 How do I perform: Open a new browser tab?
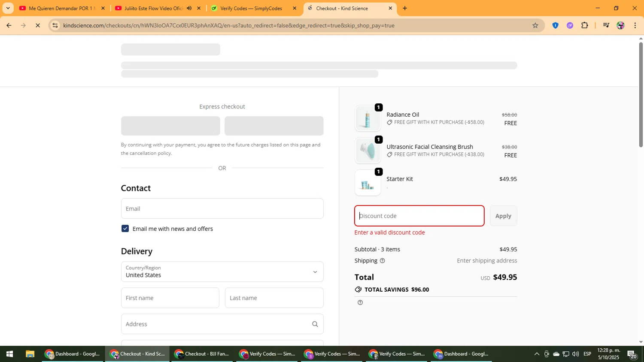(x=404, y=8)
